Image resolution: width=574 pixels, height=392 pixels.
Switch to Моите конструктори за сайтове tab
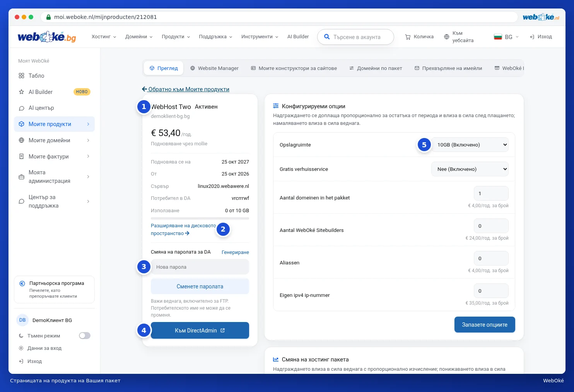pos(294,68)
